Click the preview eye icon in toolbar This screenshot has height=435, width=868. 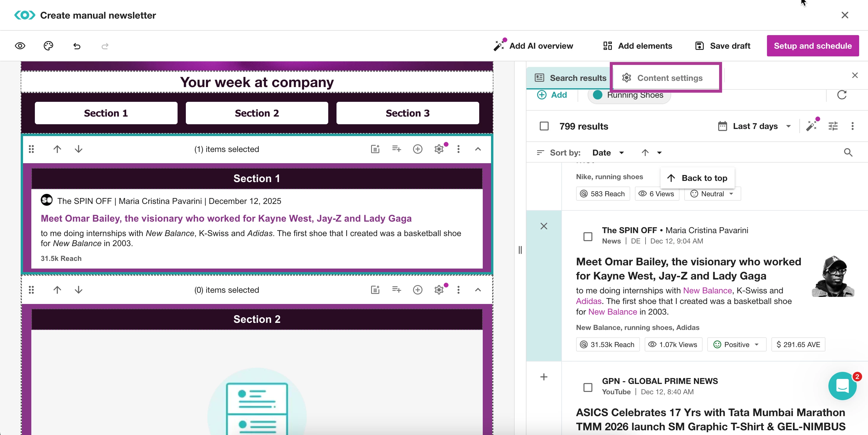(20, 46)
